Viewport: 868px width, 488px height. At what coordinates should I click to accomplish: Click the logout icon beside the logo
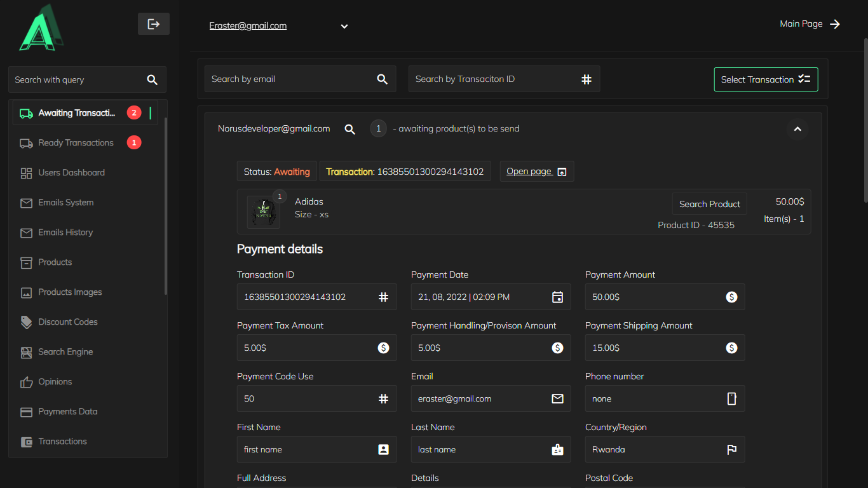[x=153, y=24]
